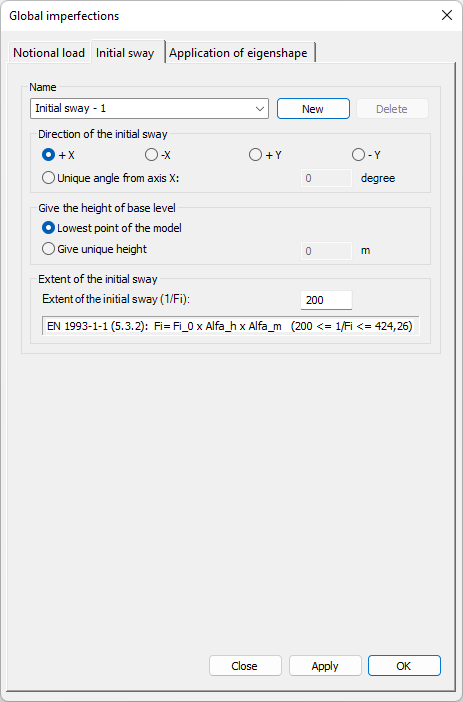Click the unique height meters field

click(x=326, y=251)
